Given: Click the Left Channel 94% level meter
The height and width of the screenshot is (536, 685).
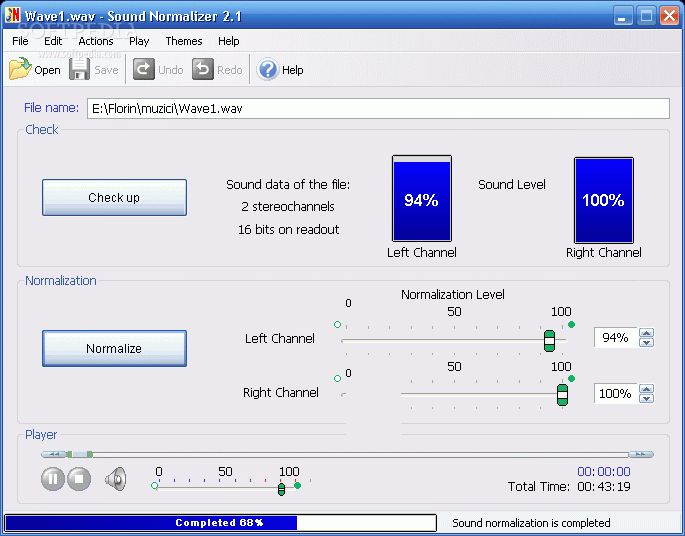Looking at the screenshot, I should pos(422,198).
